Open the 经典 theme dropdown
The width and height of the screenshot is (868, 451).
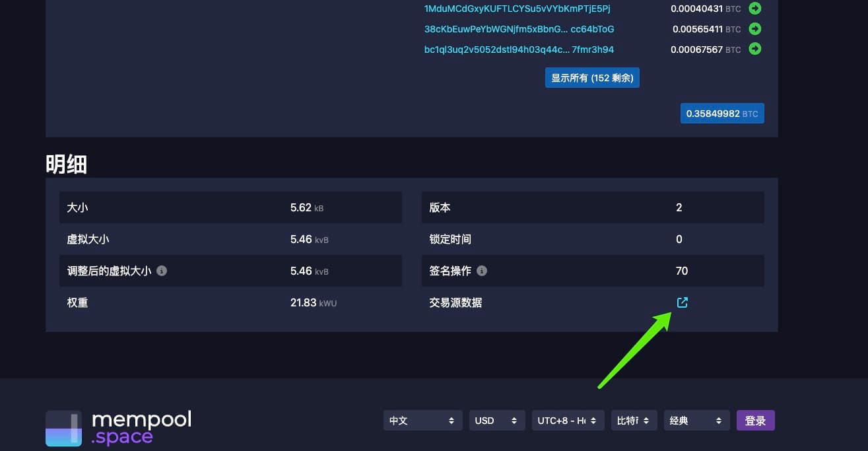click(696, 421)
